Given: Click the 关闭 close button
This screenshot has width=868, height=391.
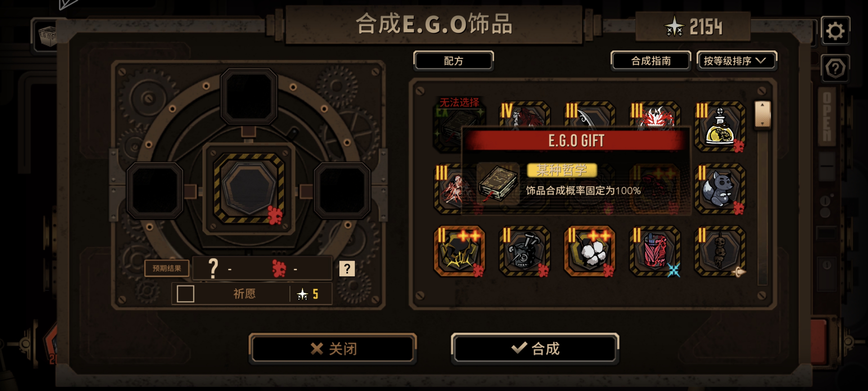Looking at the screenshot, I should coord(333,348).
